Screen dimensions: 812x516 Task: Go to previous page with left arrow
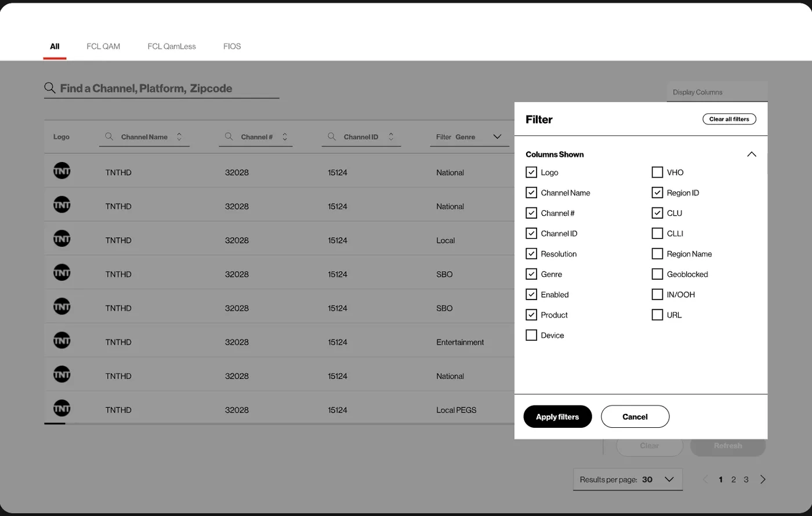pyautogui.click(x=706, y=479)
